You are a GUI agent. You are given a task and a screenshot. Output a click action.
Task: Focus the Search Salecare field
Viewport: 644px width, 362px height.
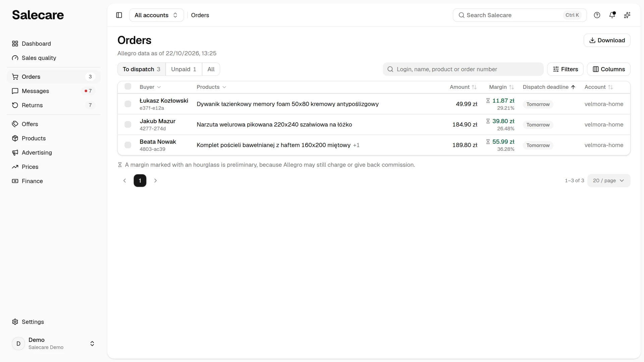point(520,15)
